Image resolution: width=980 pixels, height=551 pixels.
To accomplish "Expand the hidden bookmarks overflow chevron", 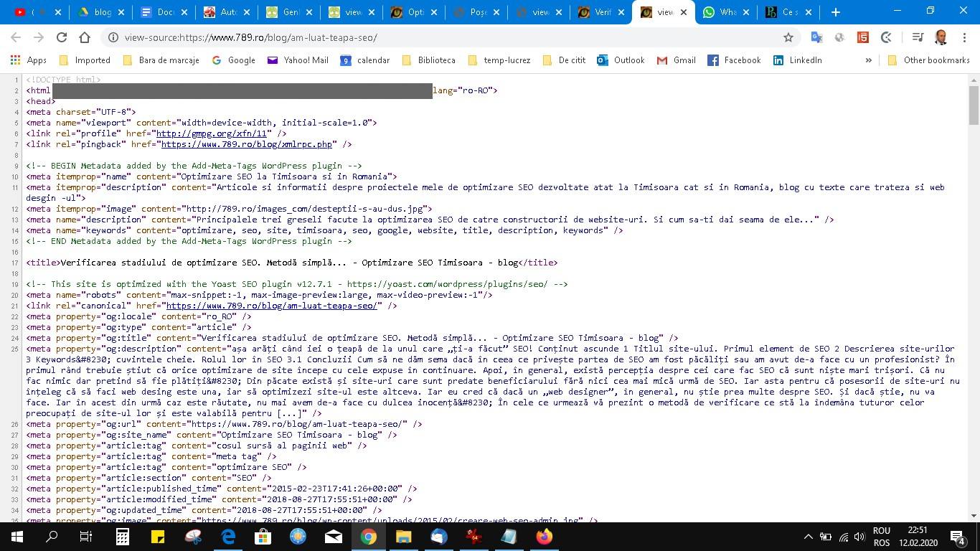I will 868,60.
